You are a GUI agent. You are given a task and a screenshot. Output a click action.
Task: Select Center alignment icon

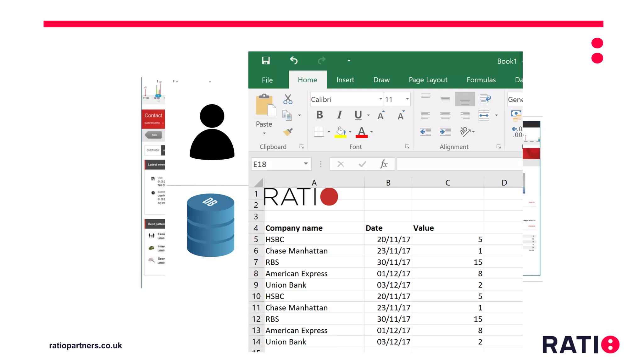445,115
